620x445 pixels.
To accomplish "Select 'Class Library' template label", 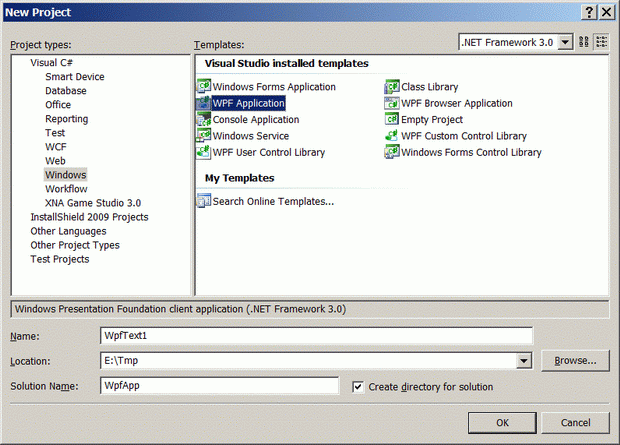I will [430, 87].
